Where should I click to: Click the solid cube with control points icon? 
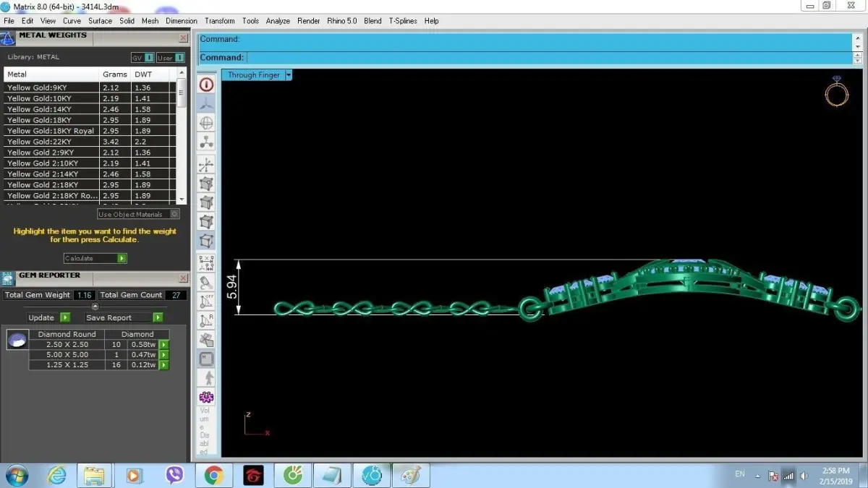pyautogui.click(x=206, y=184)
